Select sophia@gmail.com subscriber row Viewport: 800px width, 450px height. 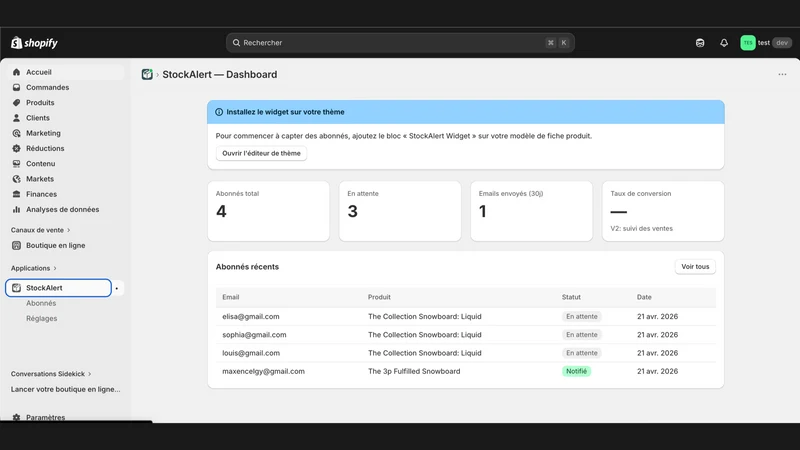tap(466, 335)
